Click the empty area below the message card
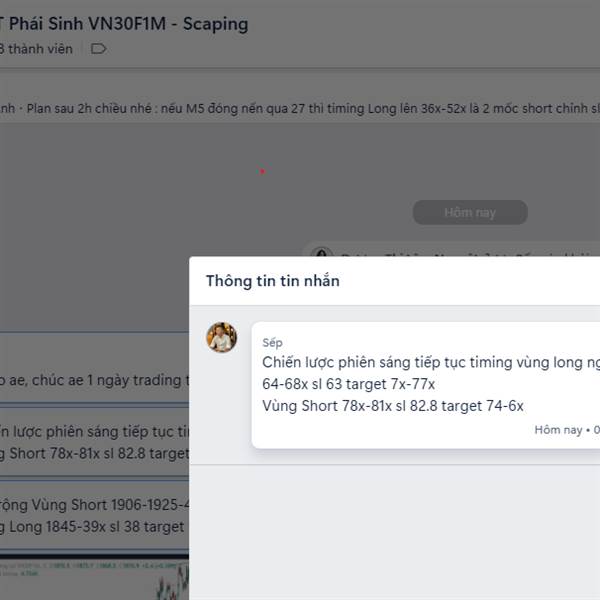Image resolution: width=600 pixels, height=600 pixels. coord(395,532)
